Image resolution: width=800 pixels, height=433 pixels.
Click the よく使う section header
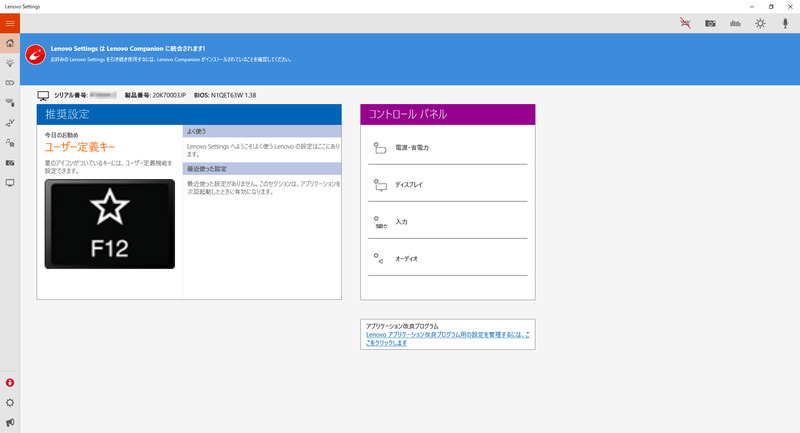tap(262, 131)
